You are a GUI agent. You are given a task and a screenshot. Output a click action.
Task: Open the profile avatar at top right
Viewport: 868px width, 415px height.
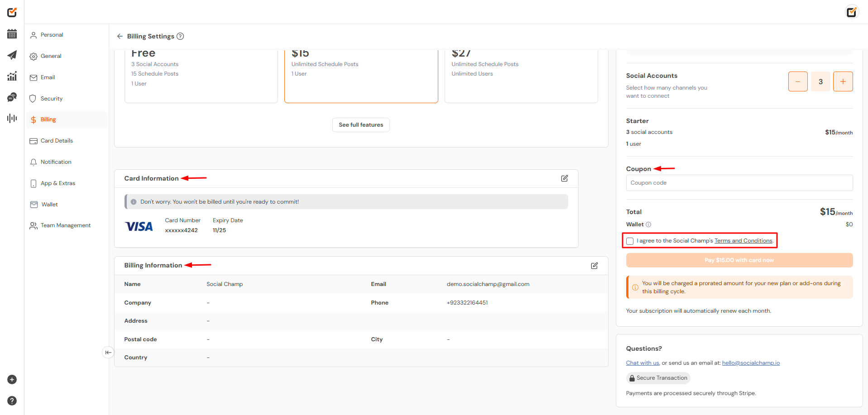[852, 12]
